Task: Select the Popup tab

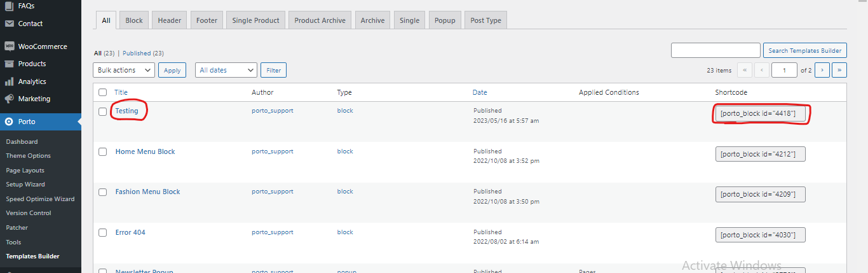Action: (x=445, y=20)
